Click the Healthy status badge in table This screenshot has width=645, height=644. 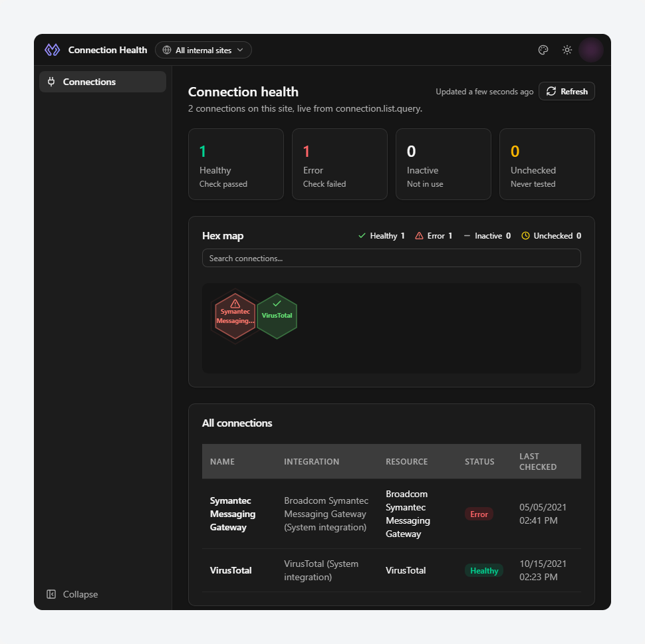[x=484, y=570]
